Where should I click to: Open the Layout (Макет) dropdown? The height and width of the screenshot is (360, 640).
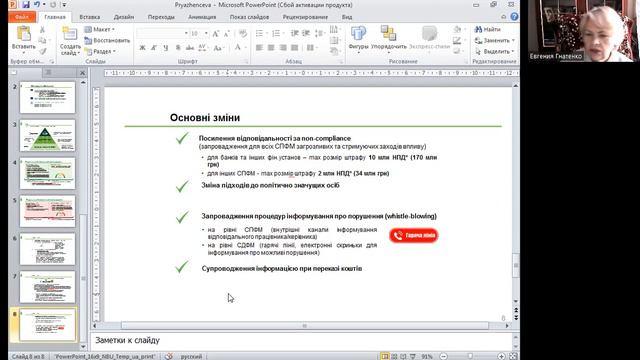pos(100,29)
